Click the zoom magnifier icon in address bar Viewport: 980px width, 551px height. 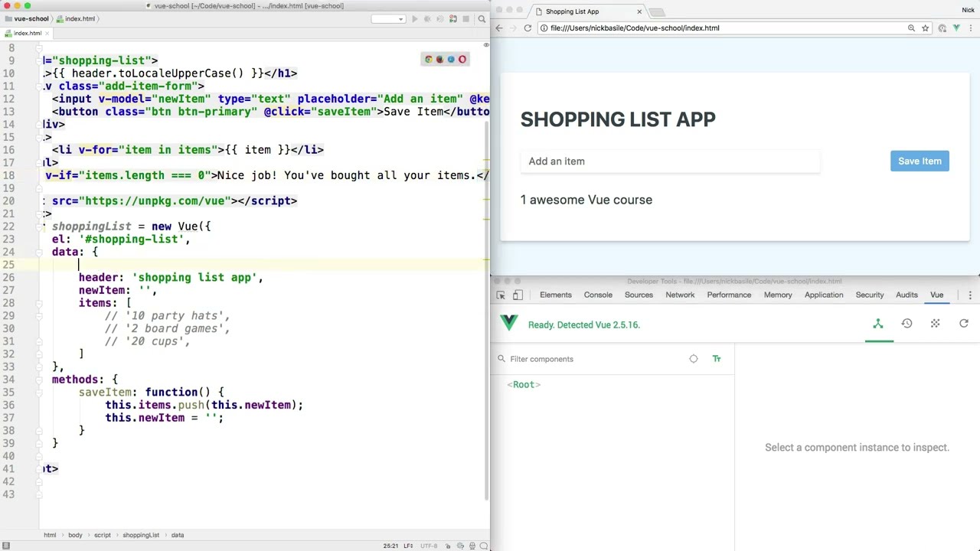(x=911, y=28)
